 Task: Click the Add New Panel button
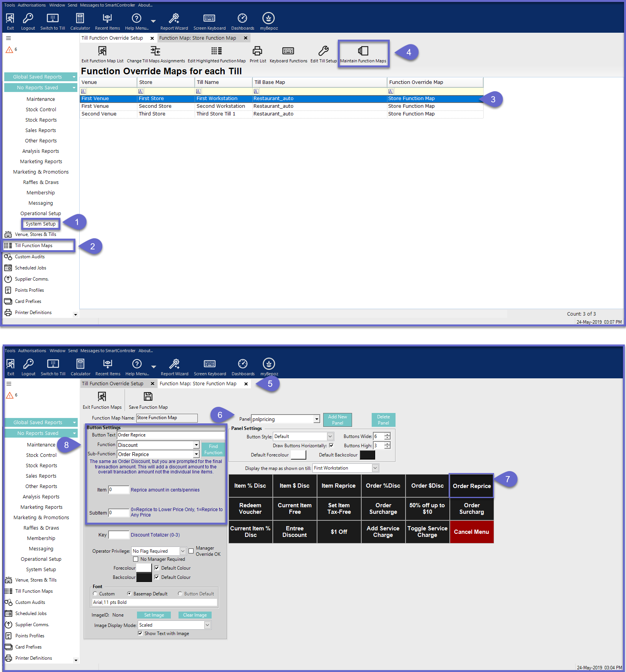tap(337, 420)
